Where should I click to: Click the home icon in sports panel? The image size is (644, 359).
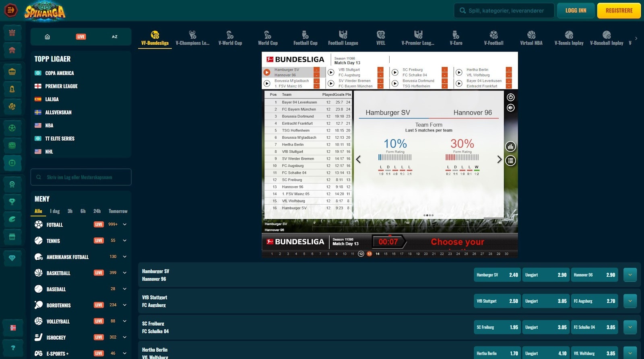tap(47, 37)
